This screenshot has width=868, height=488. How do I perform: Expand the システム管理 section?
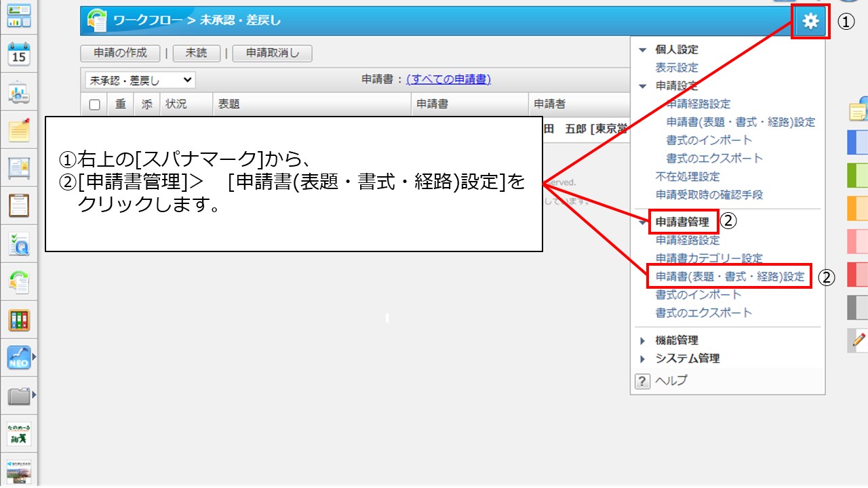click(x=687, y=359)
